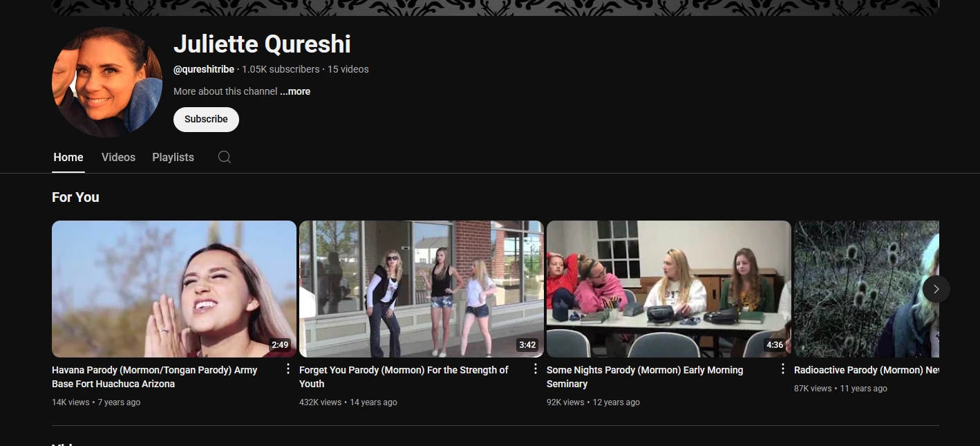Click the 92K views • 12 years ago text
This screenshot has width=980, height=446.
[x=593, y=402]
